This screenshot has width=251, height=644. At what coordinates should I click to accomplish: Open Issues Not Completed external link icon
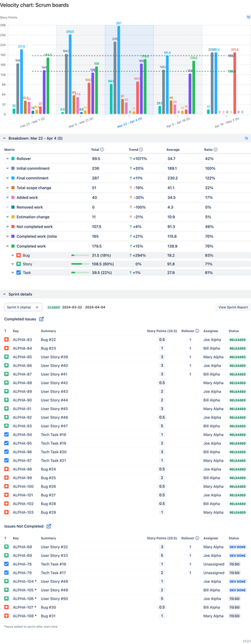(x=49, y=526)
